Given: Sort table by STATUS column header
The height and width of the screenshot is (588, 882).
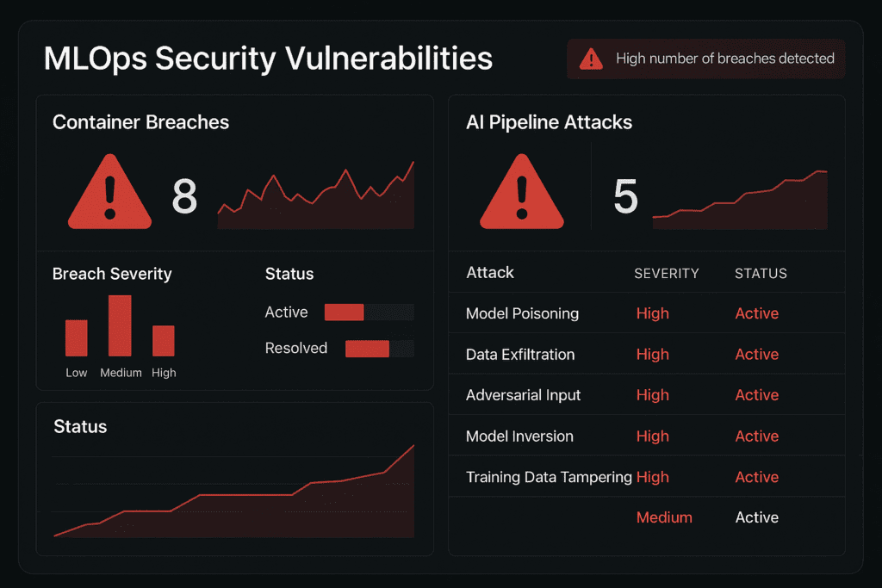Looking at the screenshot, I should [x=761, y=274].
